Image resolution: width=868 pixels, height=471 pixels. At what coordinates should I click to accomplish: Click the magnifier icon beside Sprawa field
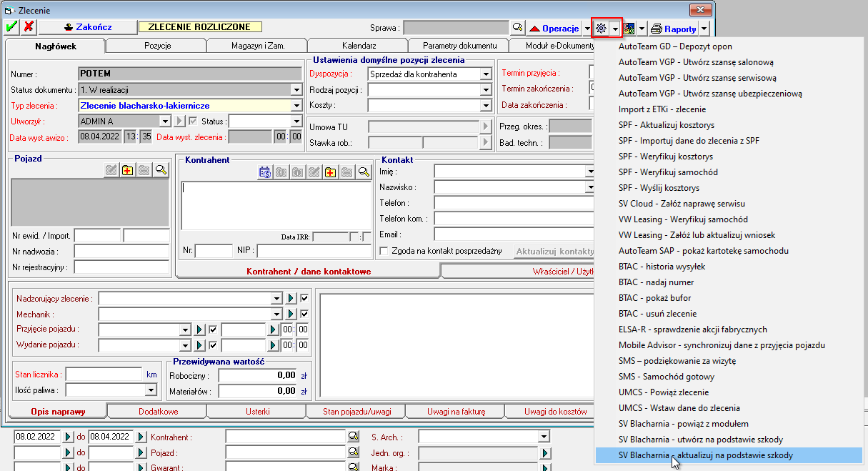tap(517, 28)
